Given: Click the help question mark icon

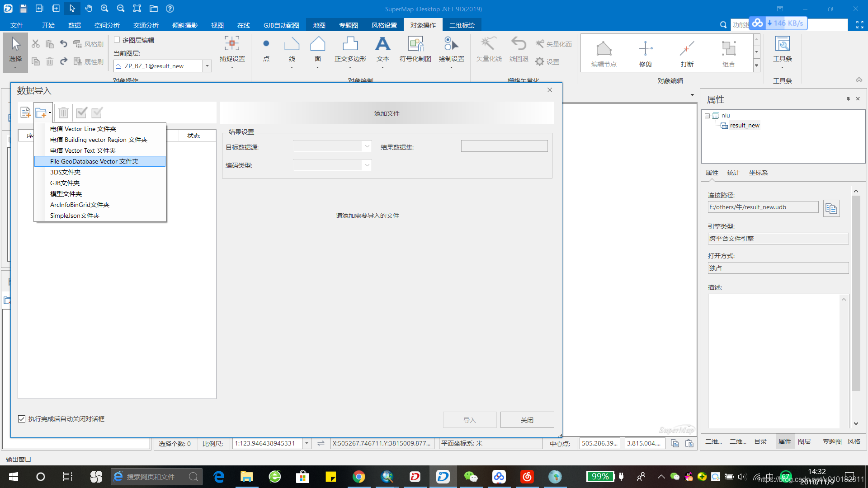Looking at the screenshot, I should pos(170,9).
